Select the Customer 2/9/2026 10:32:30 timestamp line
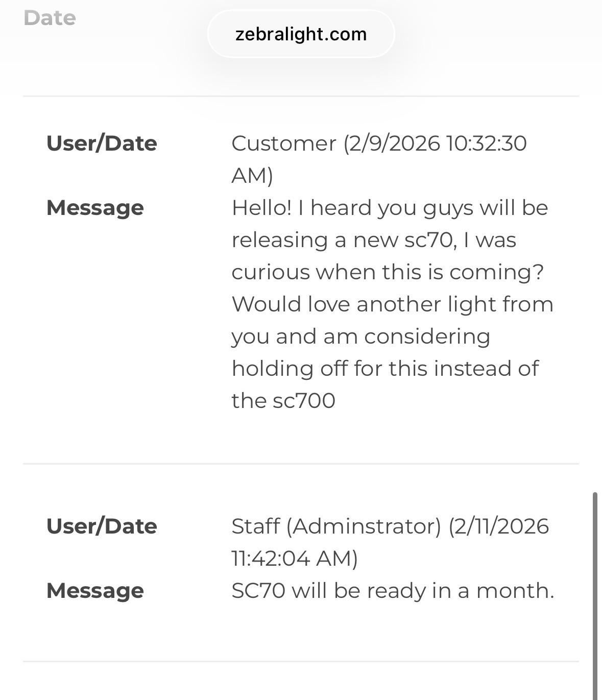Viewport: 602px width, 700px height. [x=378, y=143]
